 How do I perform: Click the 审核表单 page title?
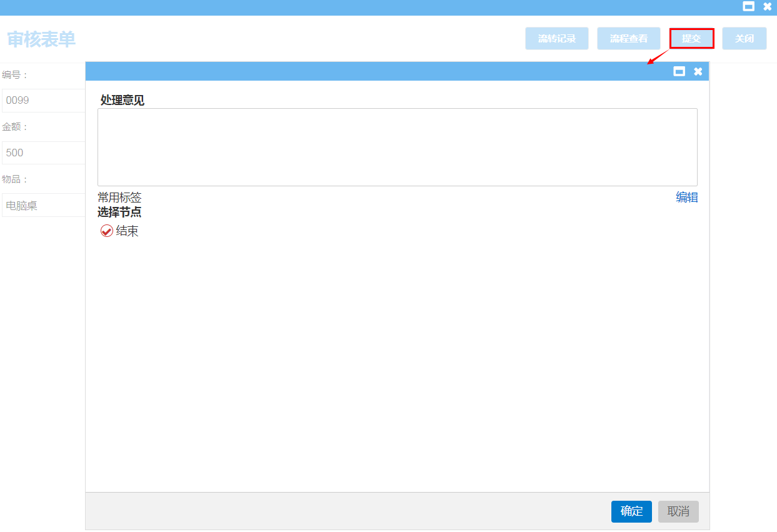click(41, 39)
